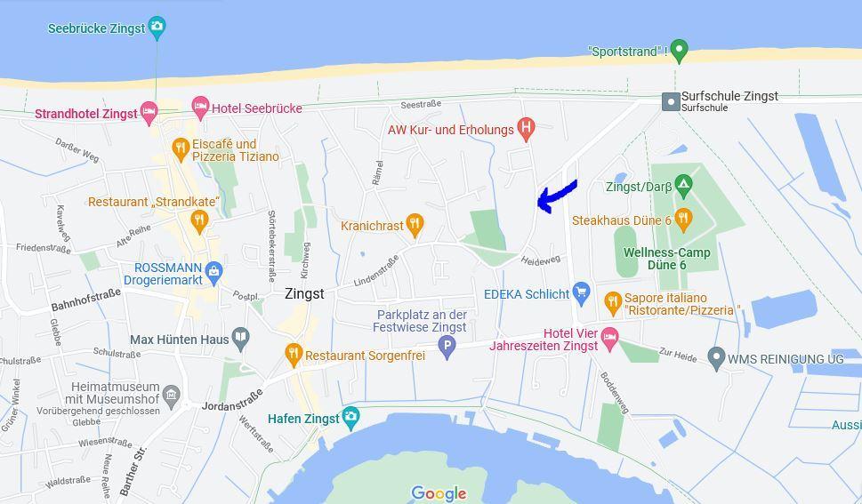Open the Parkplatz an der Festwiese parking pin
Screen dimensions: 862x504
pos(447,347)
